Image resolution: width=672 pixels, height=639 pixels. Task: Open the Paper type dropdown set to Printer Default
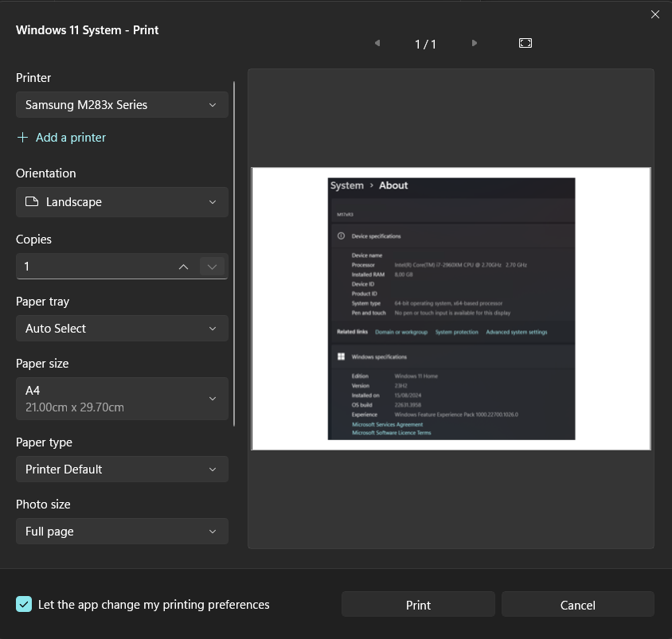122,470
